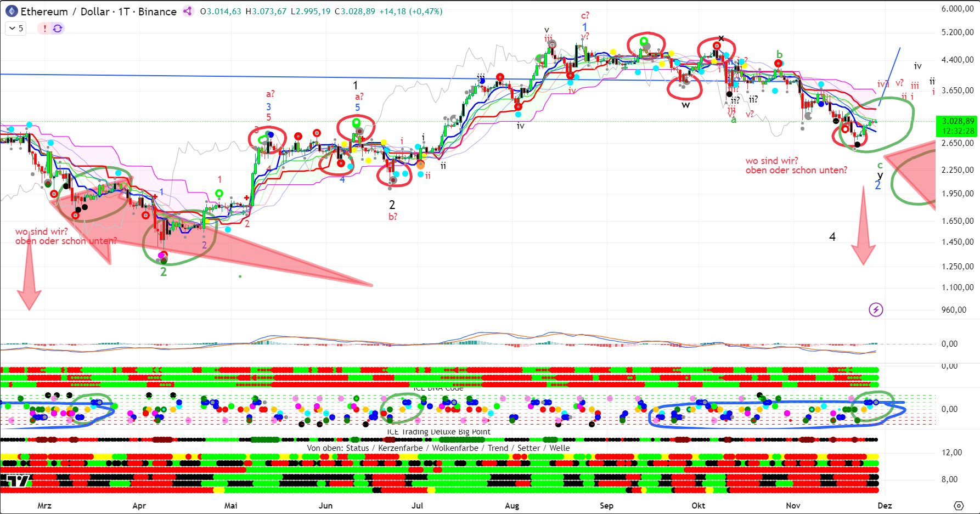
Task: Select the black 'w' wave label
Action: click(685, 105)
